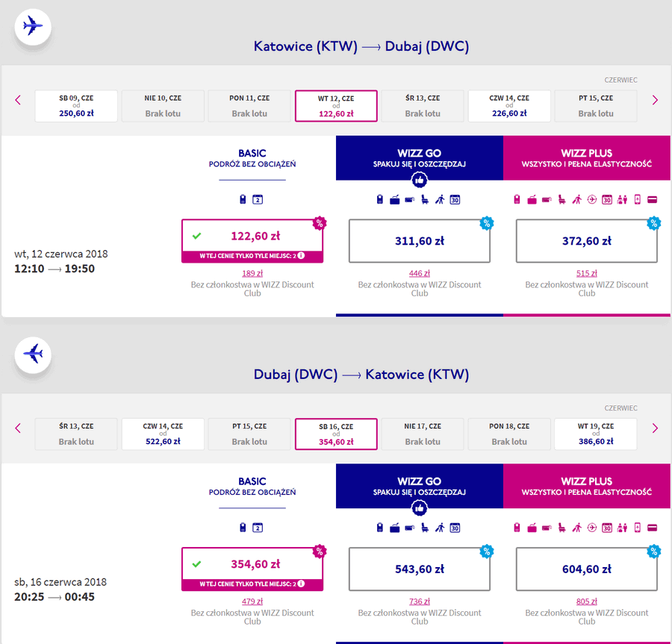Click the 736 zł non-member price link

420,601
